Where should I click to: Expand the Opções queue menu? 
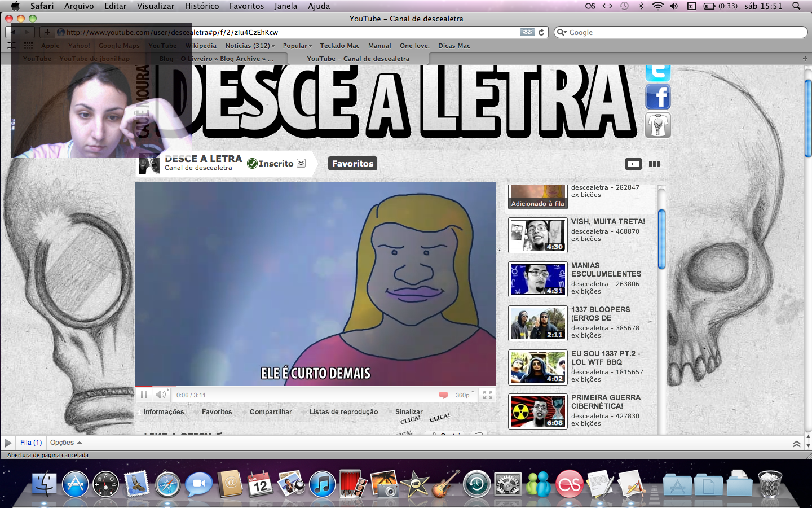66,443
